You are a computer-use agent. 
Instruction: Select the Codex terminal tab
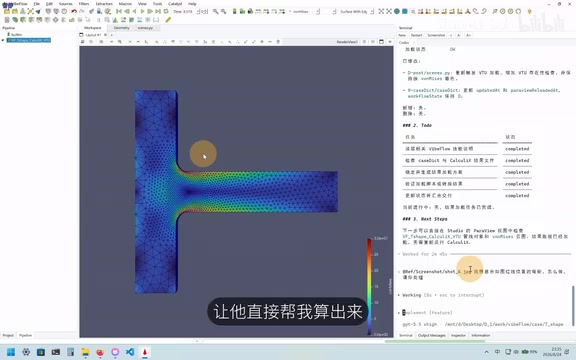pos(404,43)
